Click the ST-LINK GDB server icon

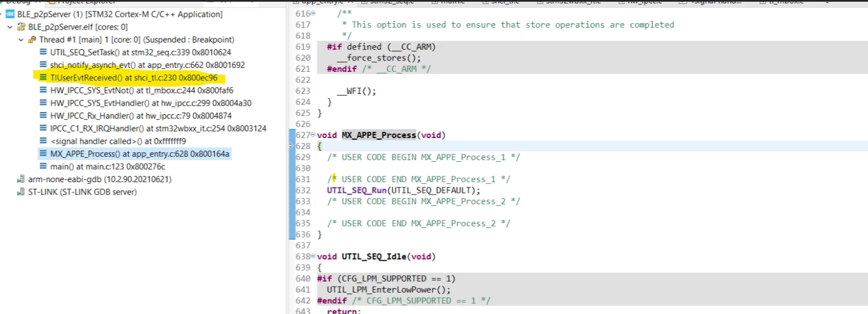pyautogui.click(x=21, y=192)
